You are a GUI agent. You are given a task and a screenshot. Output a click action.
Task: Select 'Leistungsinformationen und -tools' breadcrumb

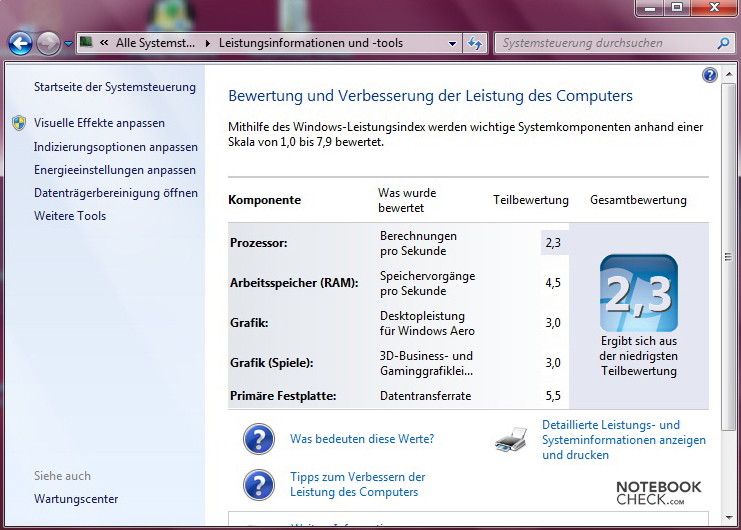click(x=310, y=43)
